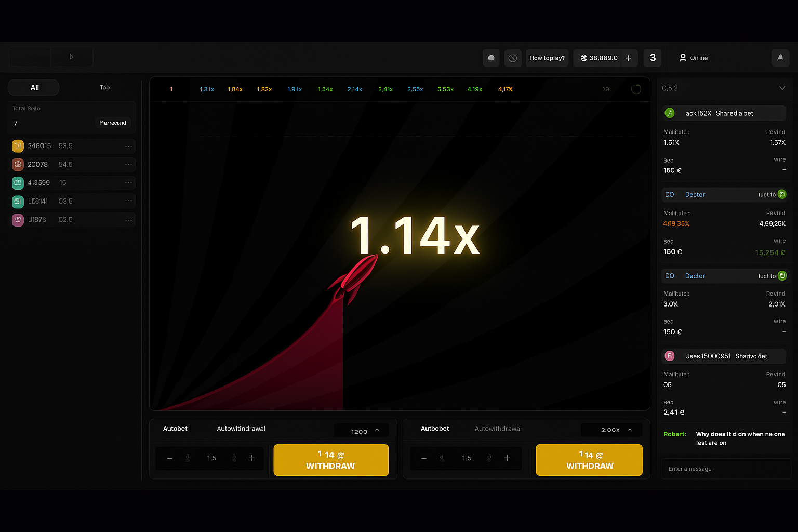Click the Enter a message chat field
798x532 pixels.
(726, 469)
